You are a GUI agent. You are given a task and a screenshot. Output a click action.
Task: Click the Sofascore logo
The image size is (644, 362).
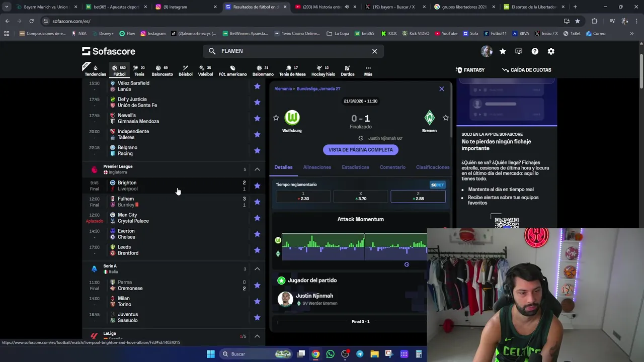point(109,51)
